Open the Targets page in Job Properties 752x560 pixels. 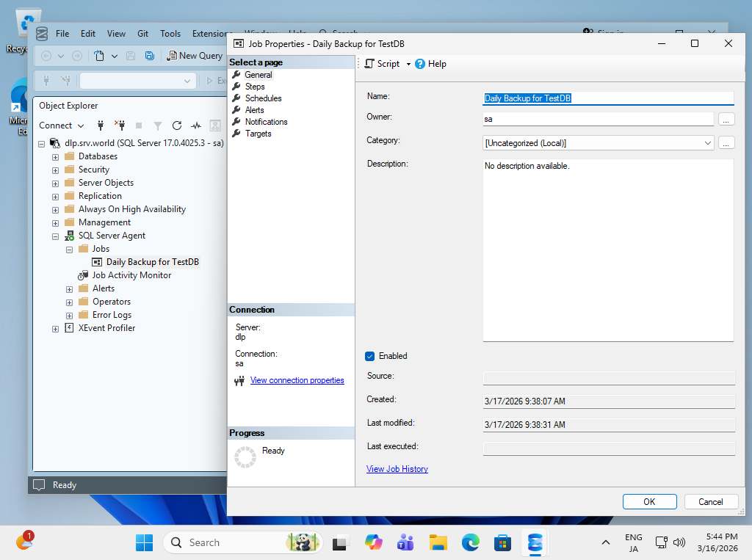258,134
